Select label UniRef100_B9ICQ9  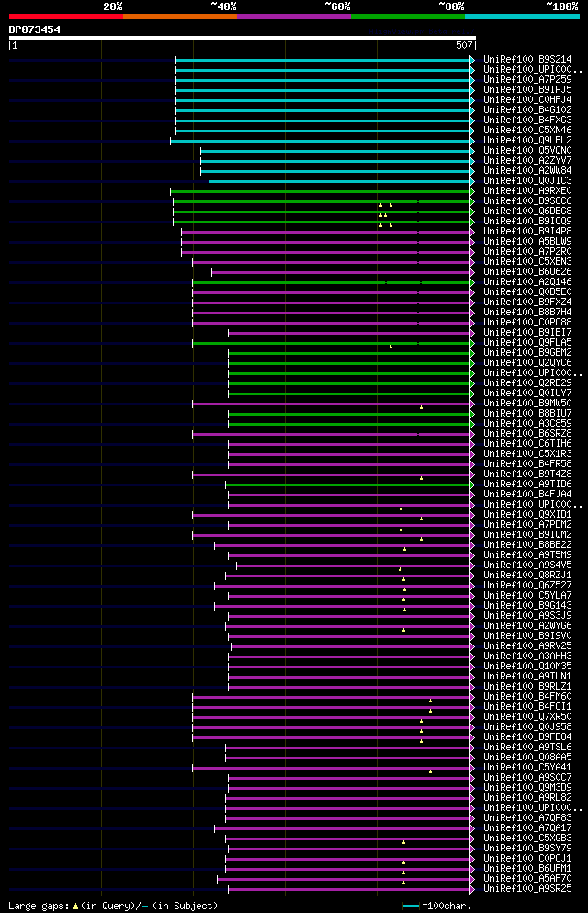click(x=527, y=221)
